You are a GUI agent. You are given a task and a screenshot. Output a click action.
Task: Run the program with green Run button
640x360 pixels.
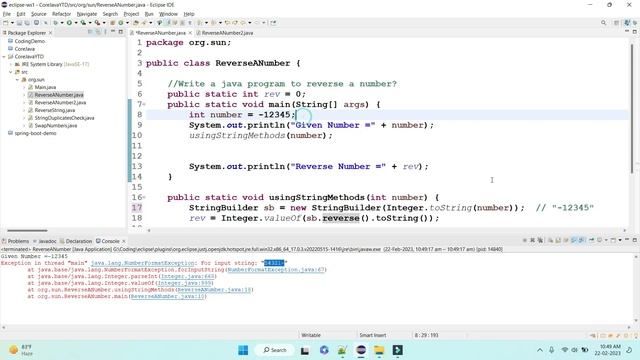(69, 23)
